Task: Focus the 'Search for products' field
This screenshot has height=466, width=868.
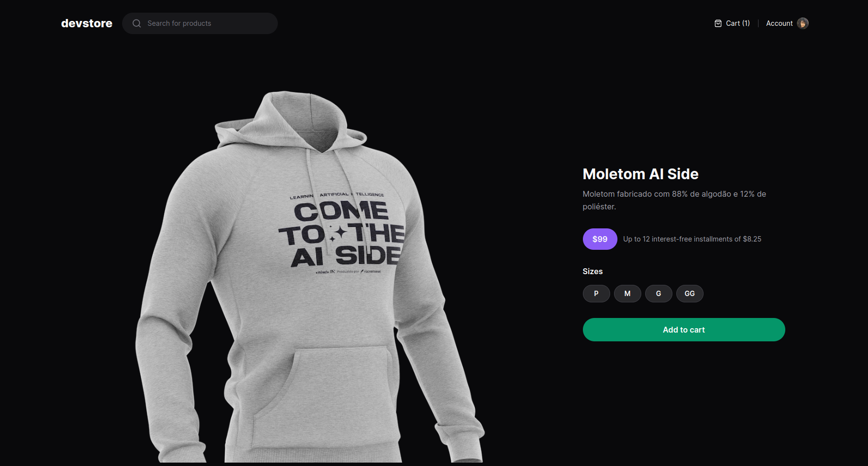Action: click(x=200, y=23)
